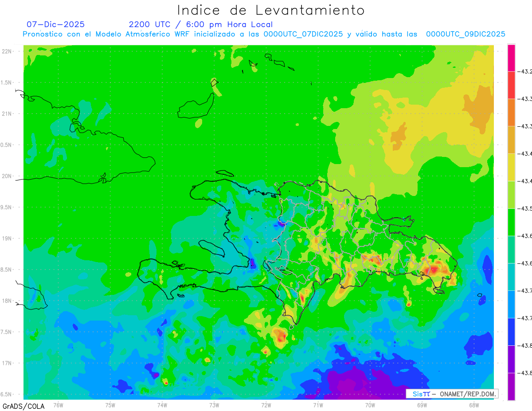Click the '19N' latitude label

8,239
